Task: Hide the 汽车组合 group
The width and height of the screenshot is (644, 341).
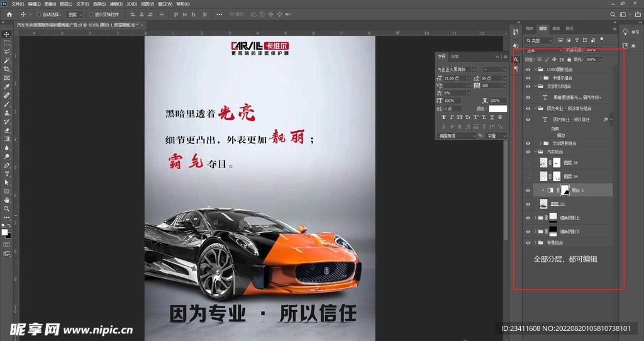Action: point(528,152)
